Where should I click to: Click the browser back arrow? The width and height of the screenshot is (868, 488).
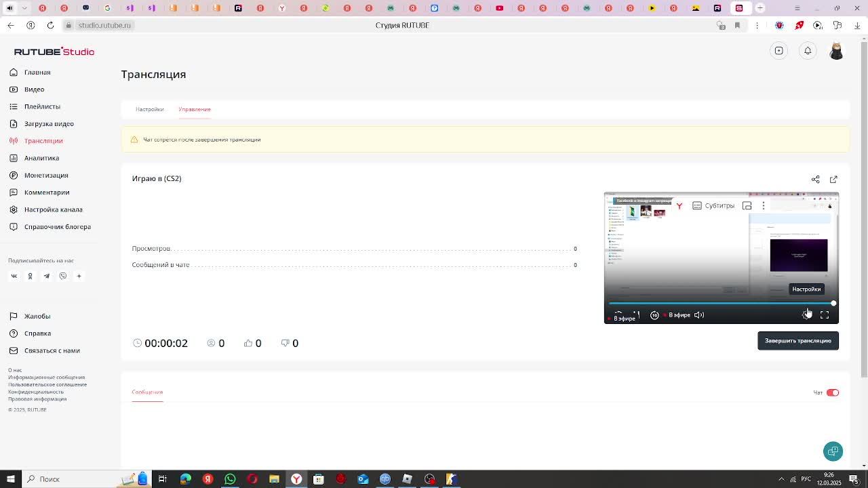[x=10, y=25]
